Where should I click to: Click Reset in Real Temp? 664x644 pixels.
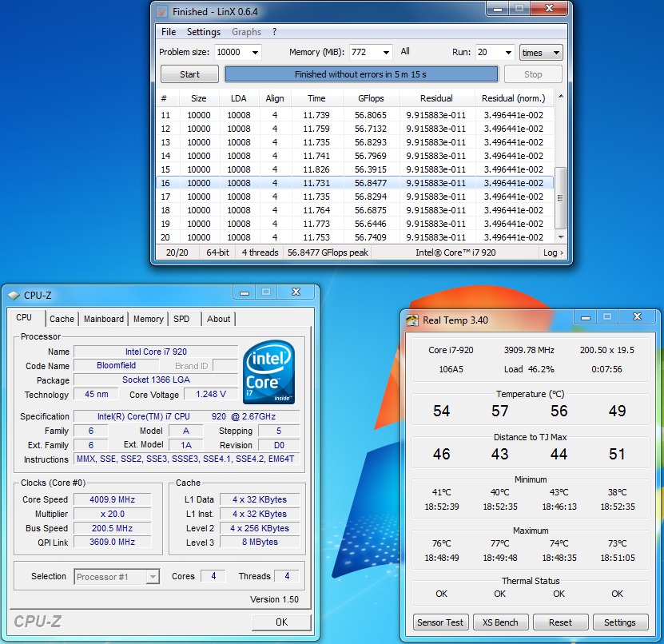560,622
